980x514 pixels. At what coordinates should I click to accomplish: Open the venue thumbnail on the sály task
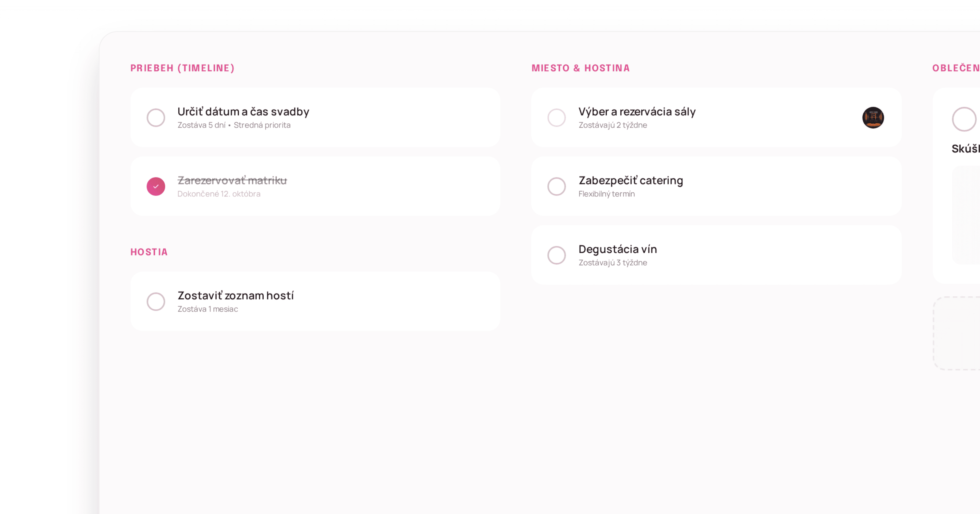point(873,118)
